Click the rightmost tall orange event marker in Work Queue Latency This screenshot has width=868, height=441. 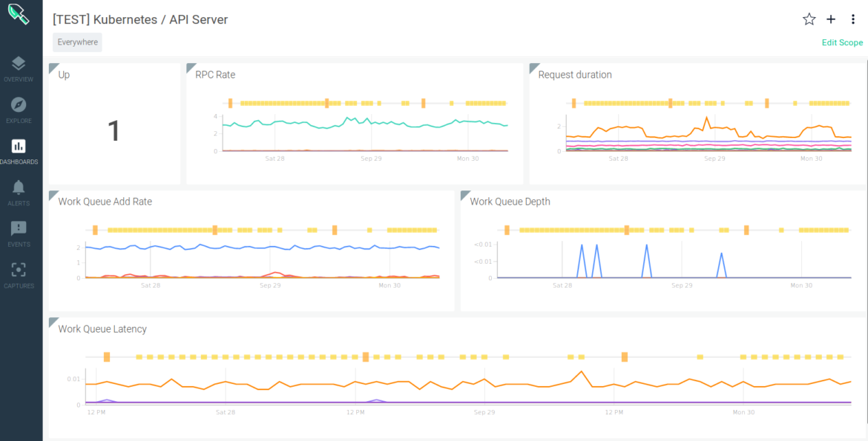[625, 357]
